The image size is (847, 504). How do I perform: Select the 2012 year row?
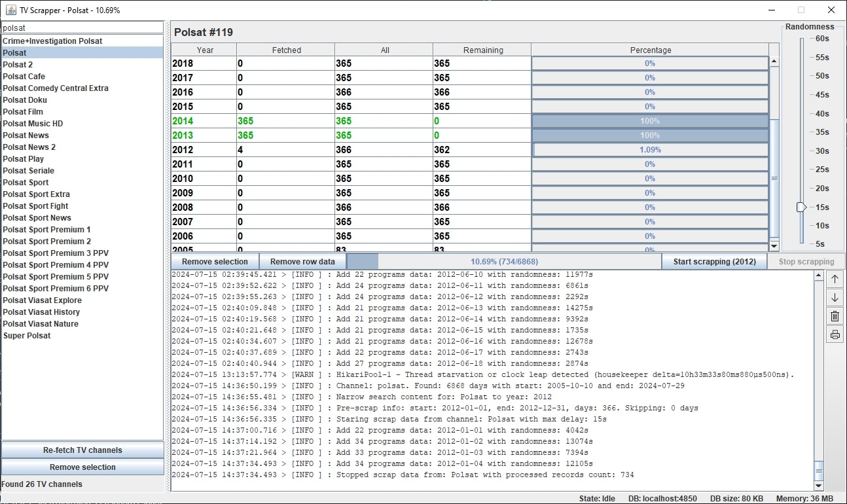(470, 150)
